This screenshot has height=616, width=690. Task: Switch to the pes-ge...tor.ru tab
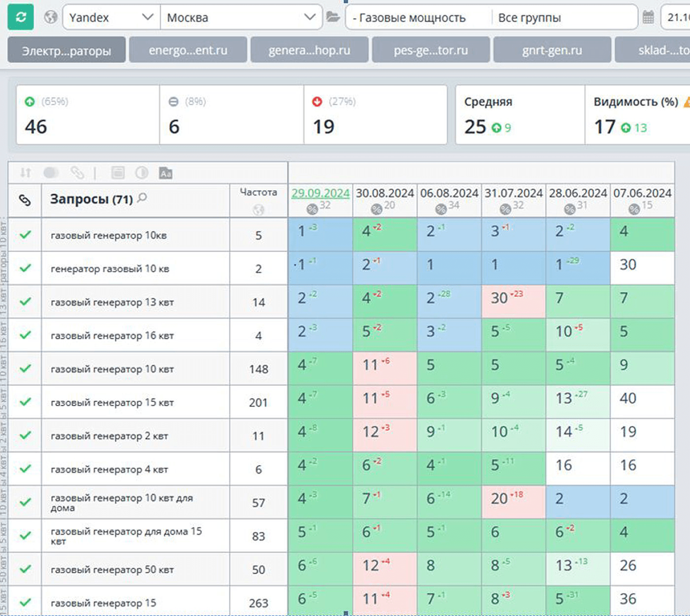point(431,50)
